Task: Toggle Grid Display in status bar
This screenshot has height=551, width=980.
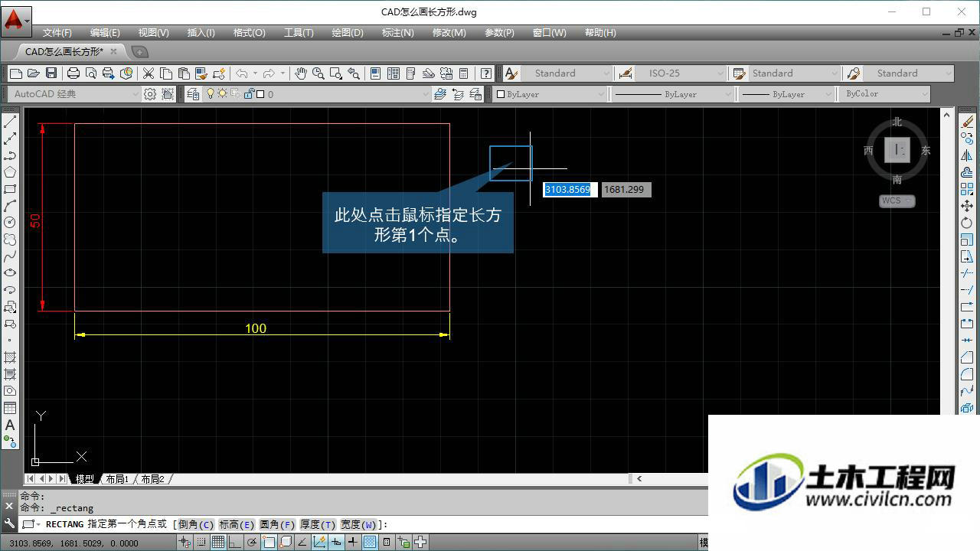Action: pos(218,543)
